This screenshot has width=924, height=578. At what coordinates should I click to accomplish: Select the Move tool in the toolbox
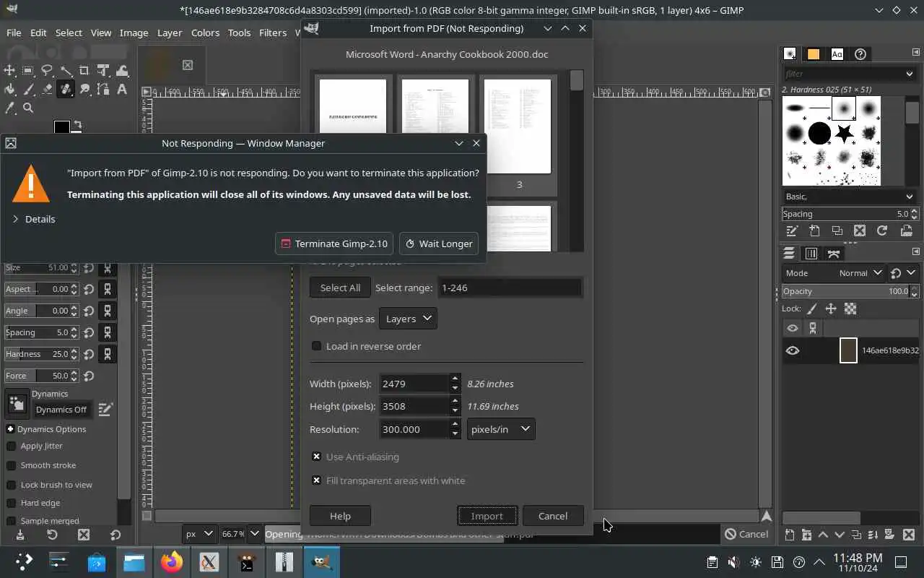point(9,70)
